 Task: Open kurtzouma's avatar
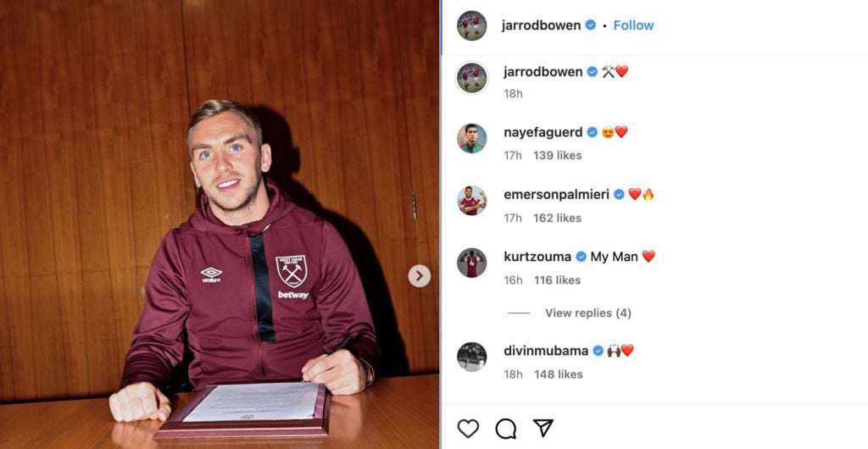471,263
